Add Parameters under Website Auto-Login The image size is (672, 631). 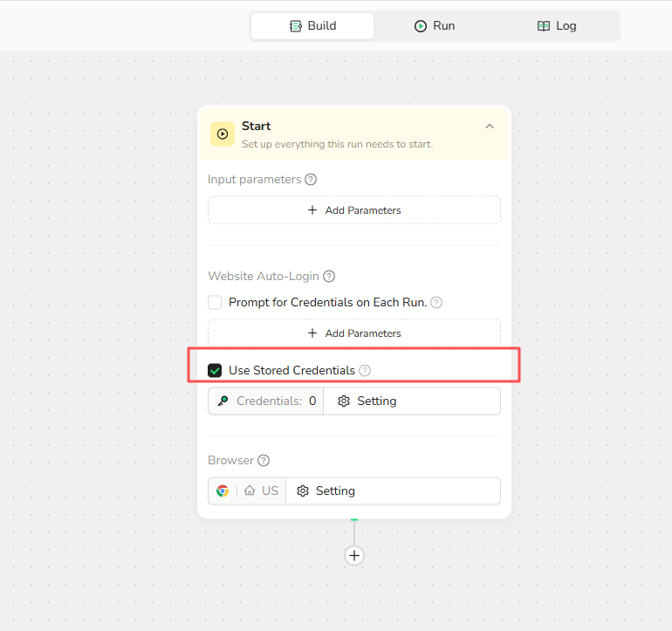click(354, 333)
